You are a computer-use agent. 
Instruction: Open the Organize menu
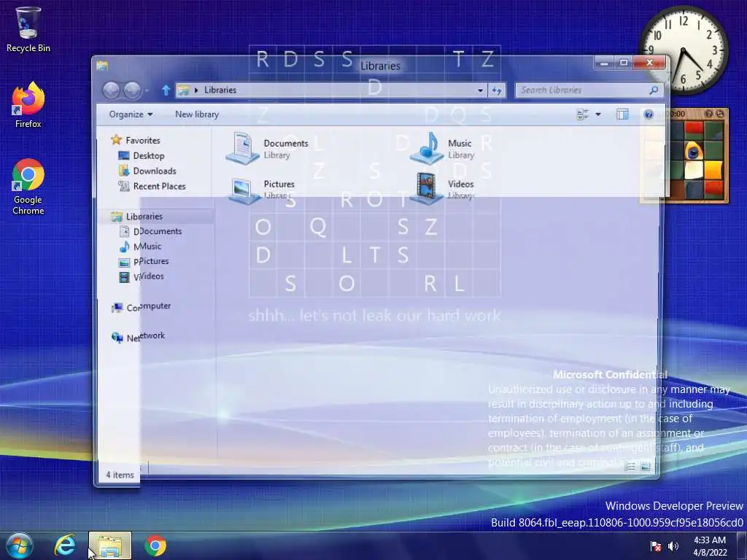pyautogui.click(x=131, y=114)
